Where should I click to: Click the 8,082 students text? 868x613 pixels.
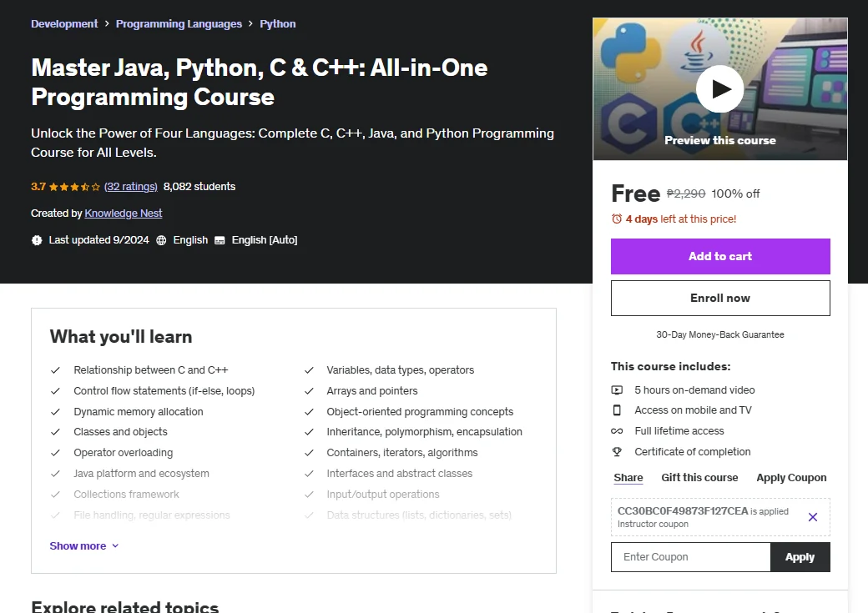click(199, 187)
